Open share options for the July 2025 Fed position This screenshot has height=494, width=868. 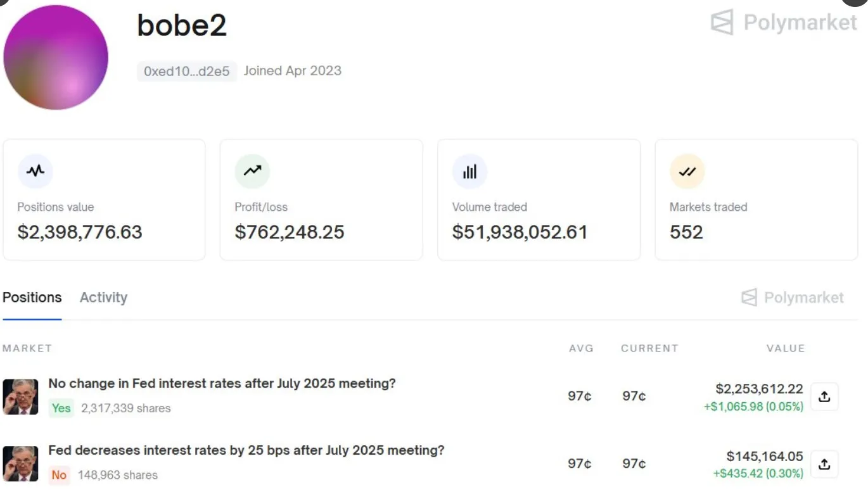(x=824, y=396)
